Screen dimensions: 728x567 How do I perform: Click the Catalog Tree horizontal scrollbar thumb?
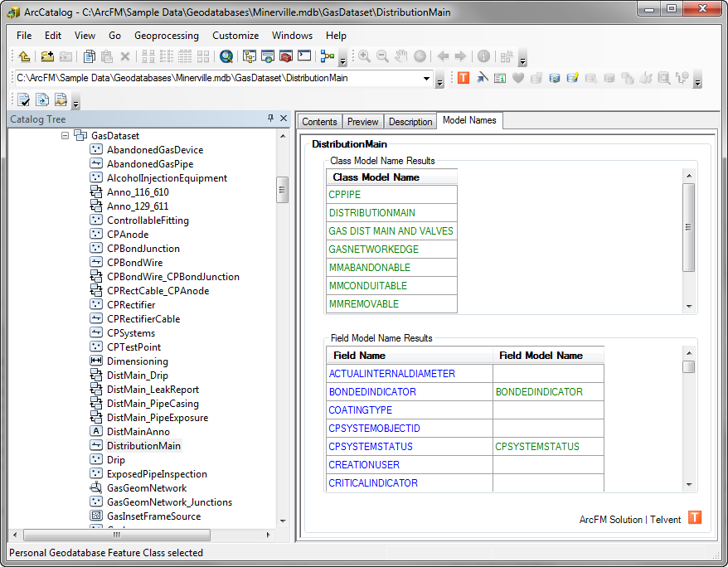point(117,535)
